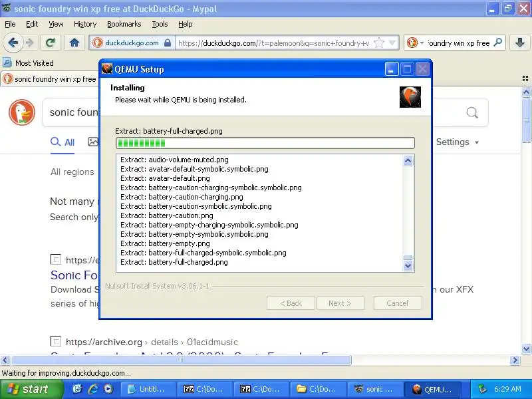
Task: Click the DuckDuckGo page search magnifier button
Action: [472, 112]
